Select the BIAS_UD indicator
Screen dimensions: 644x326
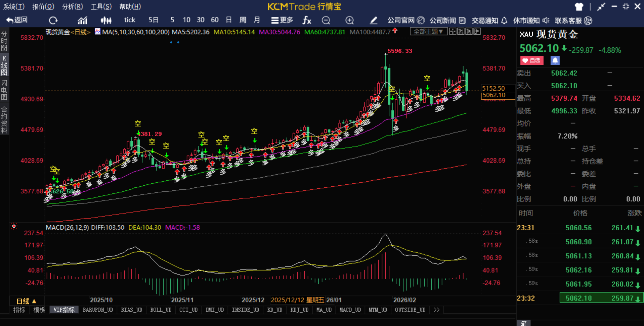(x=132, y=310)
